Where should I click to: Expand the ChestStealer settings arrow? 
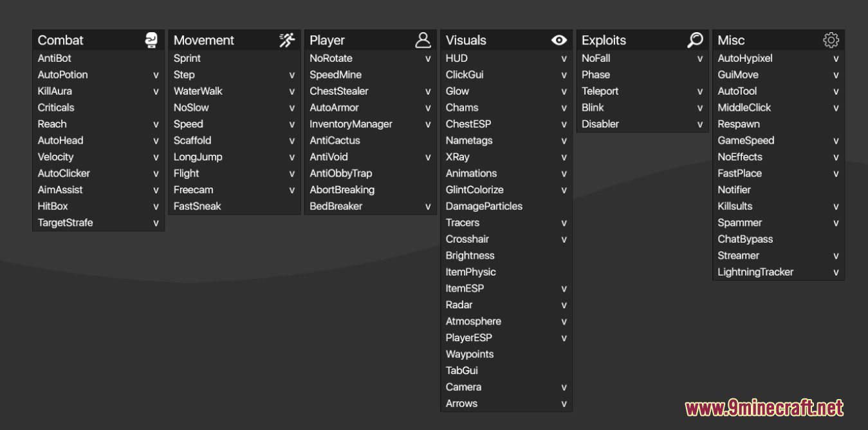tap(428, 92)
